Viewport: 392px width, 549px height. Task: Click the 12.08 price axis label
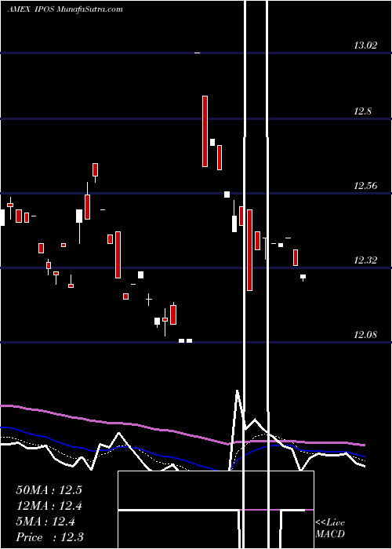(x=365, y=335)
